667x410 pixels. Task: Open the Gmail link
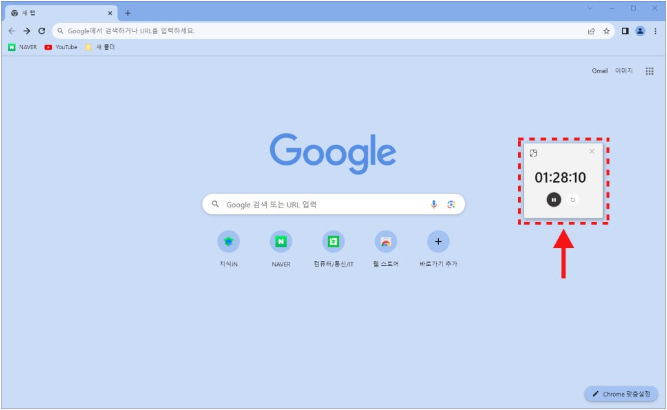pos(600,71)
